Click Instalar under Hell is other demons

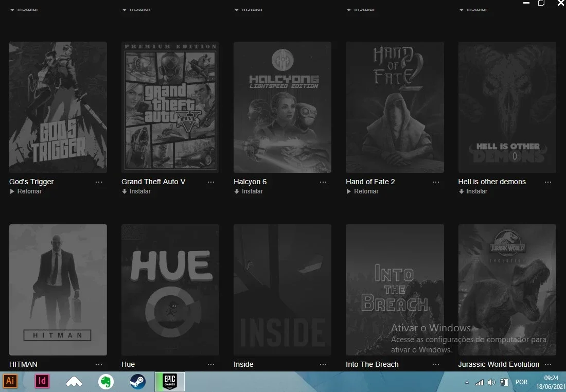coord(473,191)
